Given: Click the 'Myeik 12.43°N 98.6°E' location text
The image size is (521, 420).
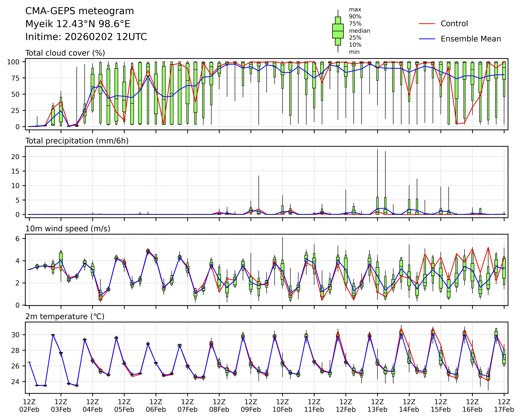Looking at the screenshot, I should coord(78,24).
